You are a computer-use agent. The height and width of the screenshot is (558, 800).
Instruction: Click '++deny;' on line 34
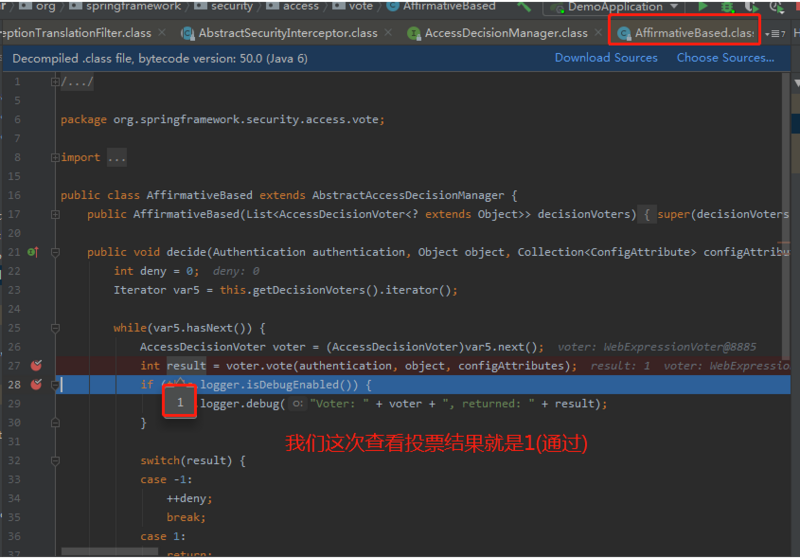pyautogui.click(x=189, y=499)
